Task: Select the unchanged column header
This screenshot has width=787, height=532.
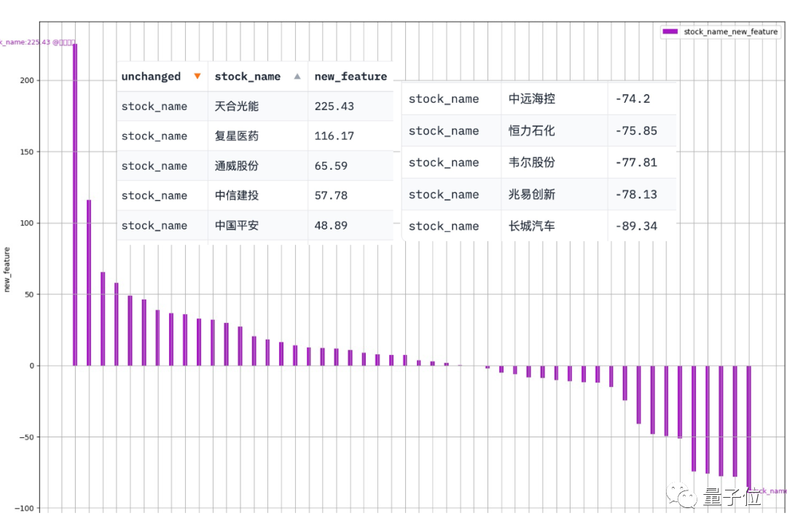Action: tap(151, 76)
